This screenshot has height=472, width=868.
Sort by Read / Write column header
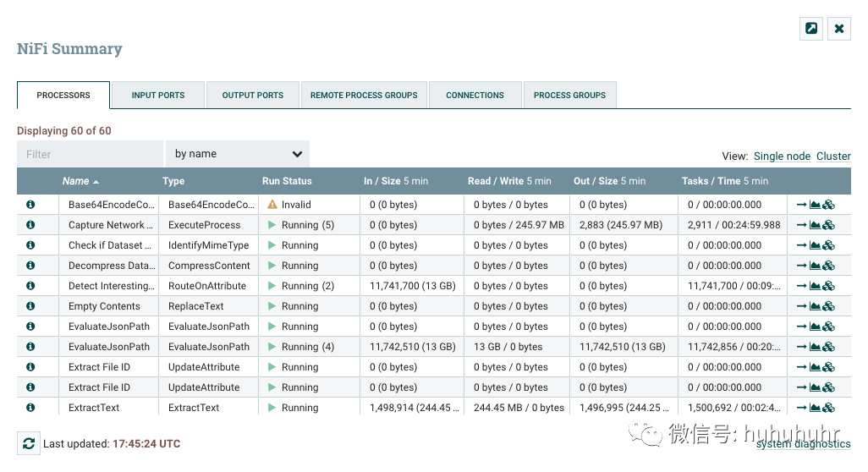[x=509, y=181]
